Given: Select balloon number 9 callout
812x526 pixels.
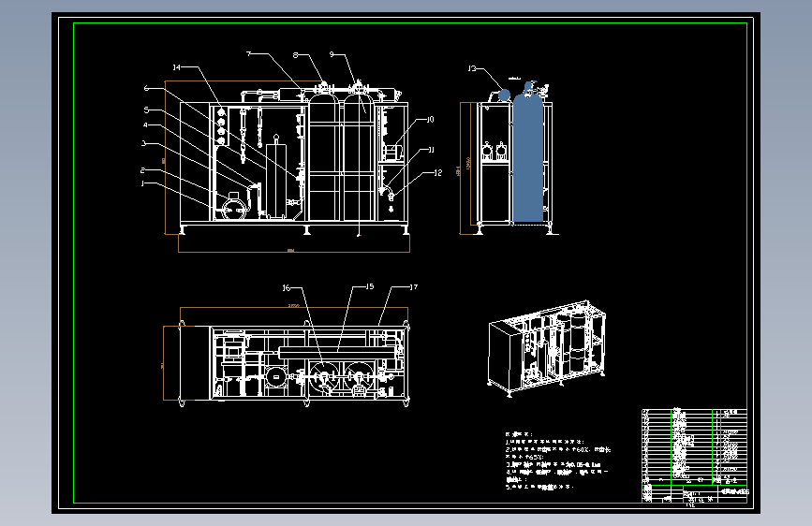Looking at the screenshot, I should click(x=332, y=54).
